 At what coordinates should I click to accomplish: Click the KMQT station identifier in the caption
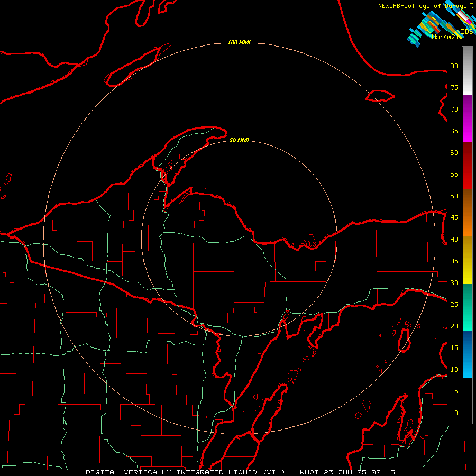(x=310, y=472)
